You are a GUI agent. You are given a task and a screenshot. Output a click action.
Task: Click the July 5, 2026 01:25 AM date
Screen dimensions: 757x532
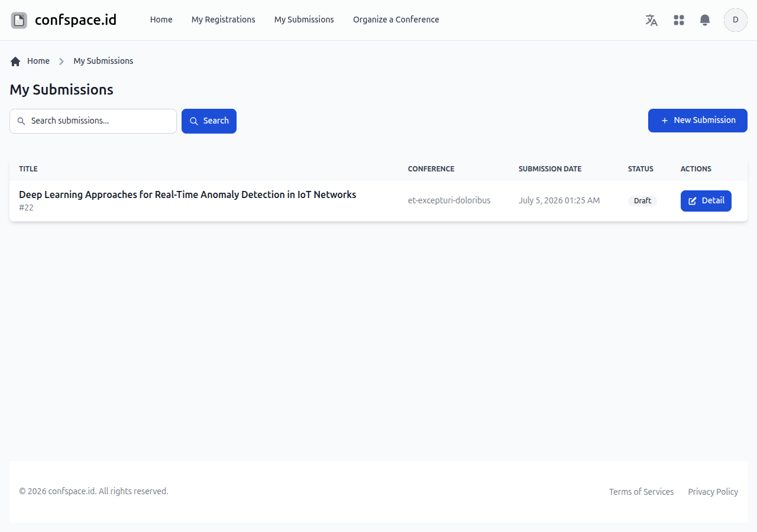(559, 200)
